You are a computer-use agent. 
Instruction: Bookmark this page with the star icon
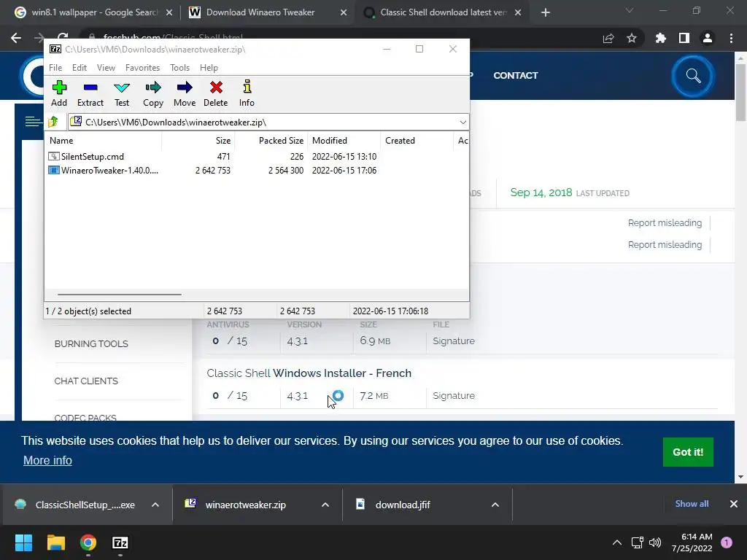(632, 38)
